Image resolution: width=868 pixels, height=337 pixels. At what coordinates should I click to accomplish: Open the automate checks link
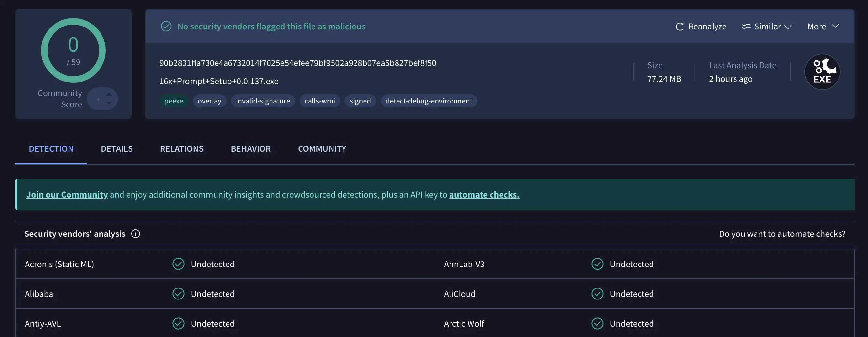click(484, 195)
